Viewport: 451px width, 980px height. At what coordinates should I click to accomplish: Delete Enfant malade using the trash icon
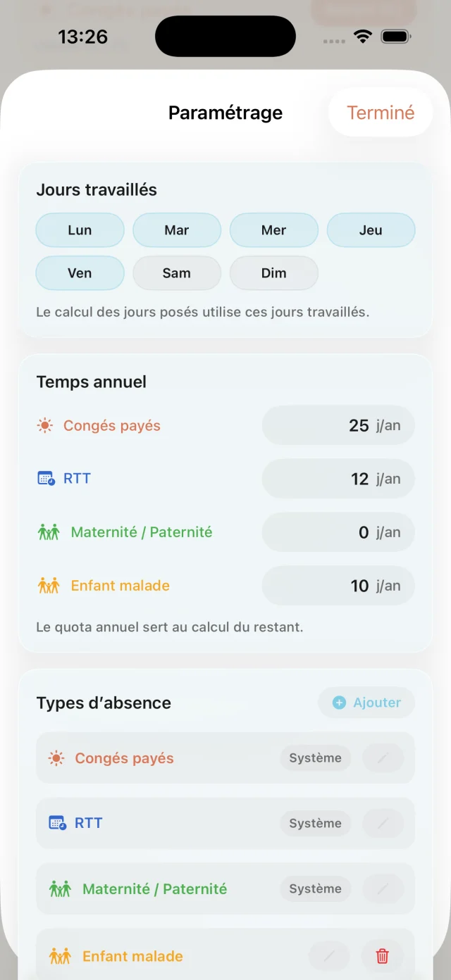(x=382, y=955)
